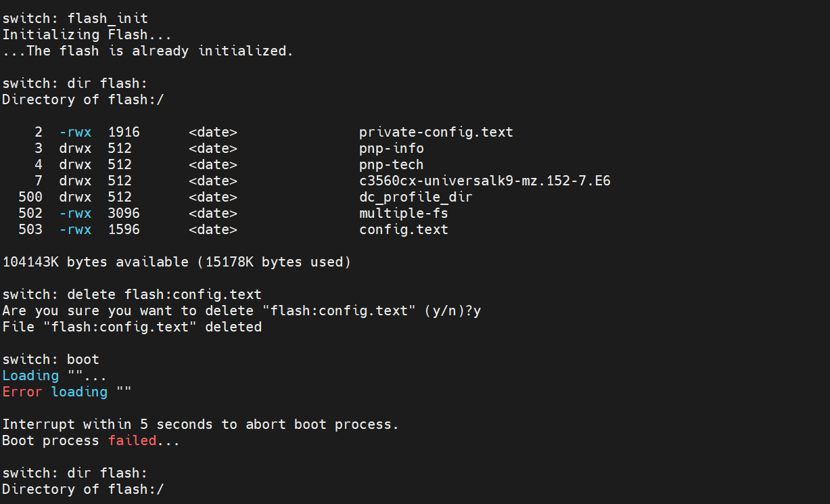Select the multiple-fs file name
Image resolution: width=830 pixels, height=504 pixels.
tap(403, 213)
